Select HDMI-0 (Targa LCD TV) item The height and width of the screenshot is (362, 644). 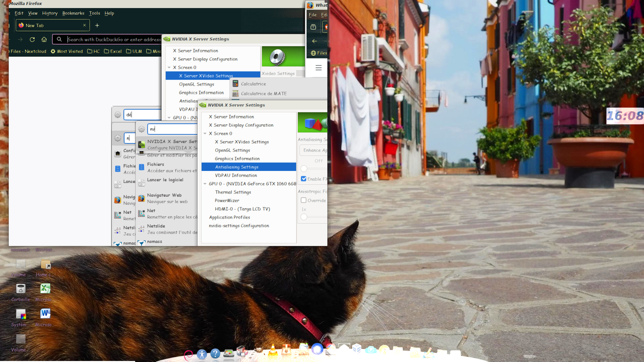(x=243, y=209)
